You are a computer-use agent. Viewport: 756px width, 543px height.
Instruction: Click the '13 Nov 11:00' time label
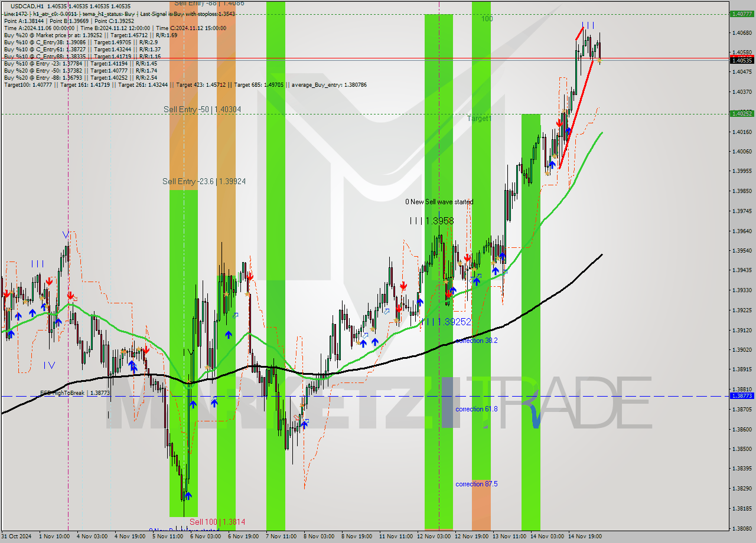(x=509, y=537)
